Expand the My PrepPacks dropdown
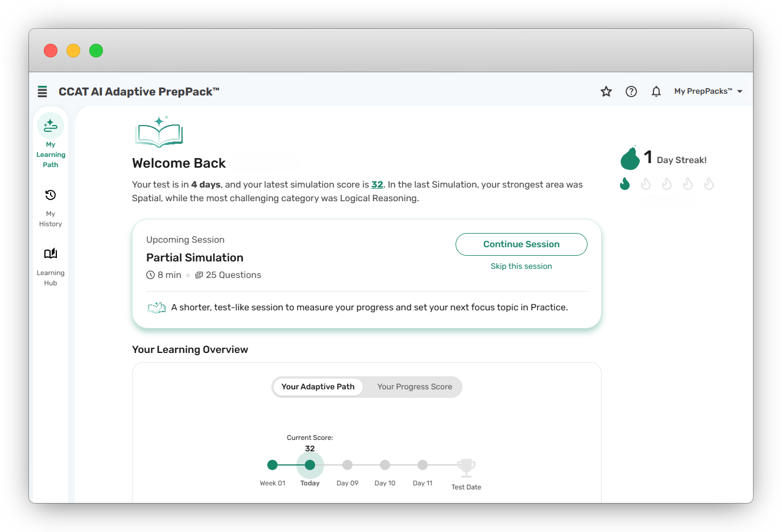The image size is (782, 532). point(709,92)
